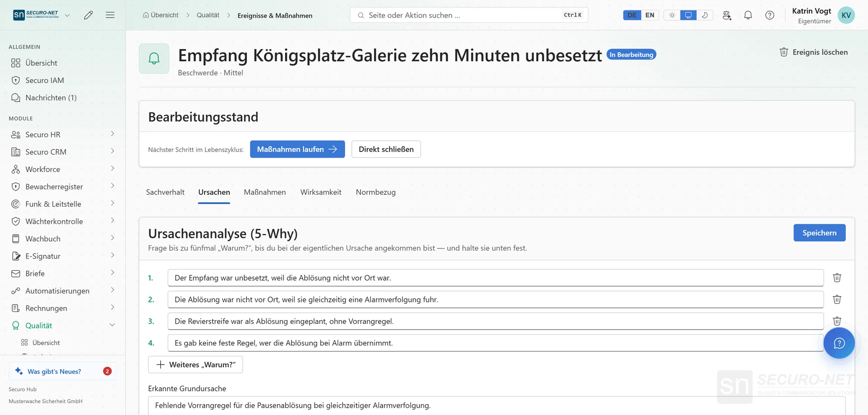Switch language to DE
Viewport: 868px width, 415px height.
[x=632, y=15]
